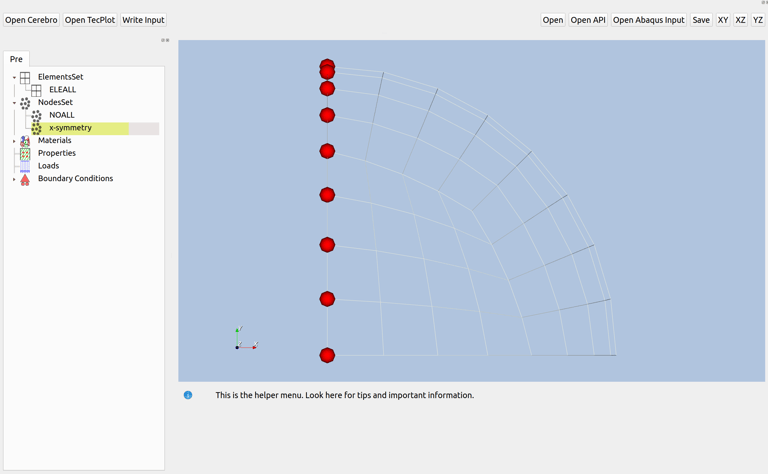768x474 pixels.
Task: Save the model with Save button
Action: point(701,20)
